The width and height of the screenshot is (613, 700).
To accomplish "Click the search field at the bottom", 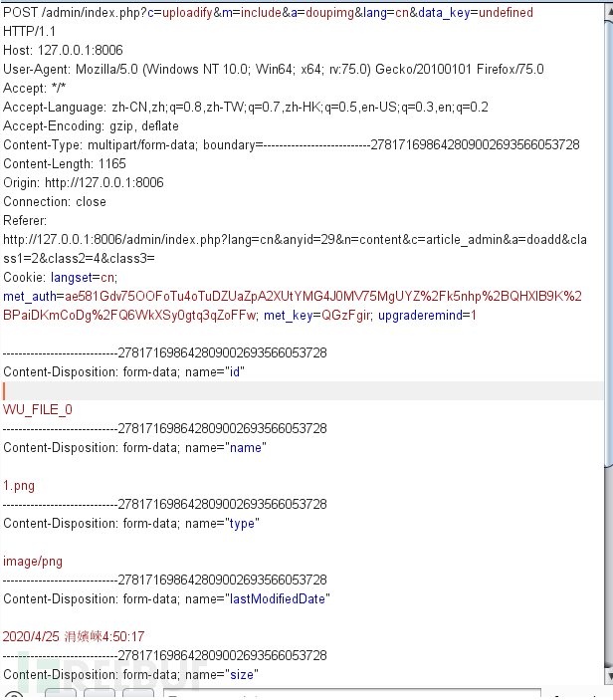I will pos(352,693).
